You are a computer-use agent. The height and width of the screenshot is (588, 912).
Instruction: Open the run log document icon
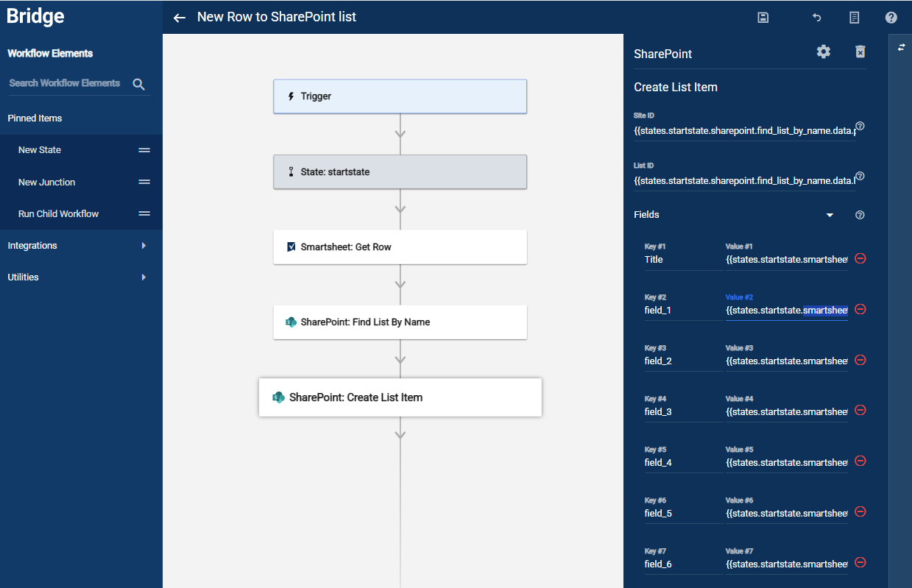(x=855, y=18)
